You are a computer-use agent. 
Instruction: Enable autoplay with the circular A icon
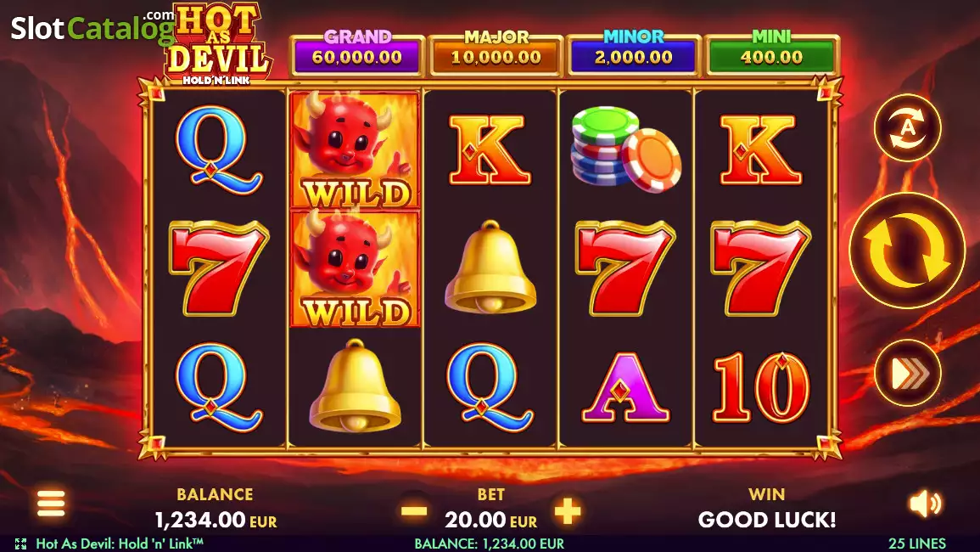(x=908, y=127)
